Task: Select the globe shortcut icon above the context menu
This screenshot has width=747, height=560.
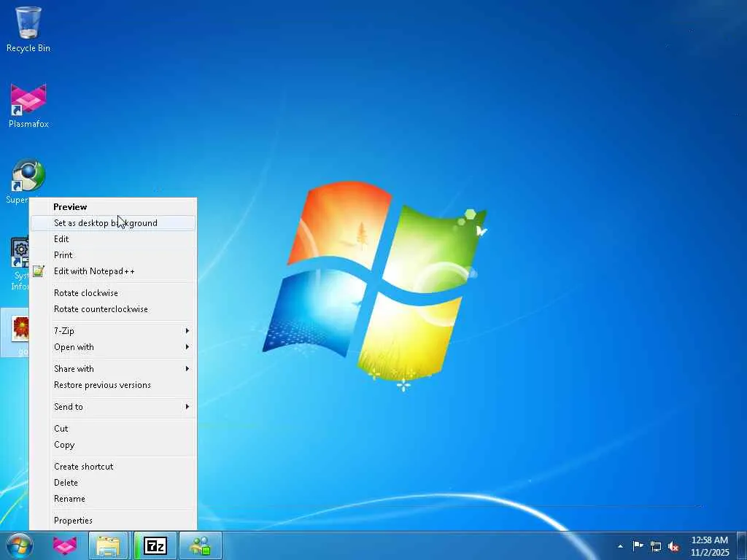Action: tap(28, 175)
